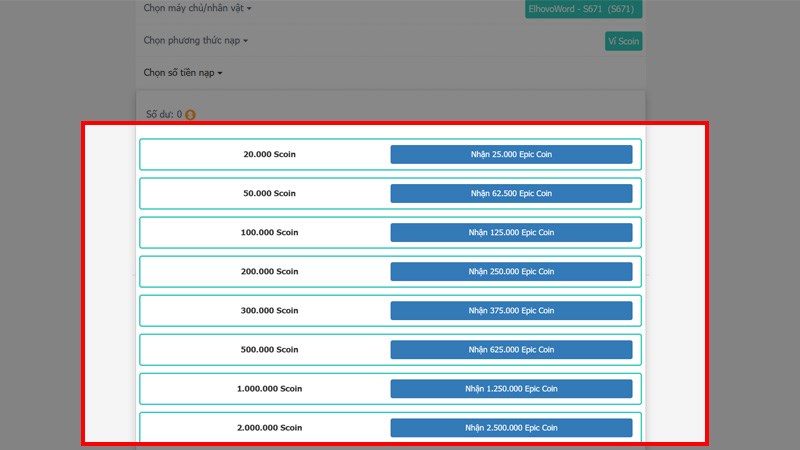Expand the Chọn phương thức nạp dropdown

tap(195, 40)
